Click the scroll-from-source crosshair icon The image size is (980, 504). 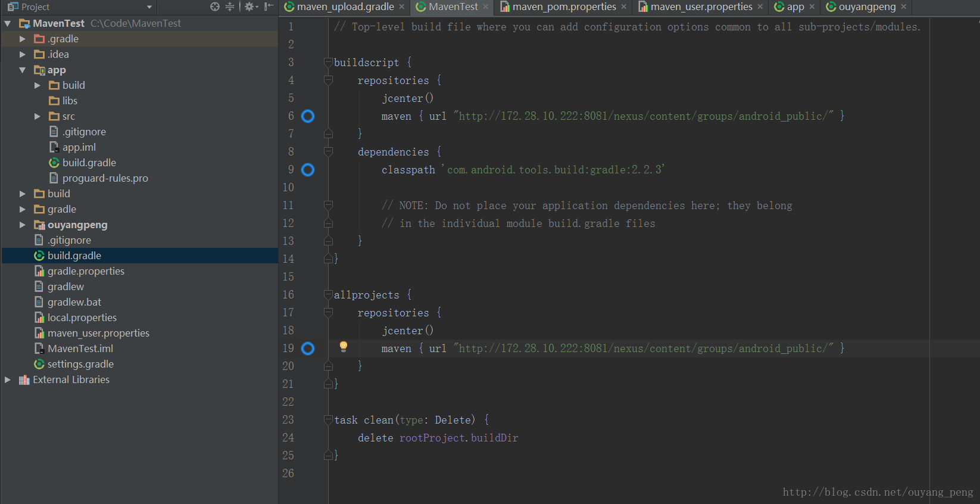coord(215,7)
